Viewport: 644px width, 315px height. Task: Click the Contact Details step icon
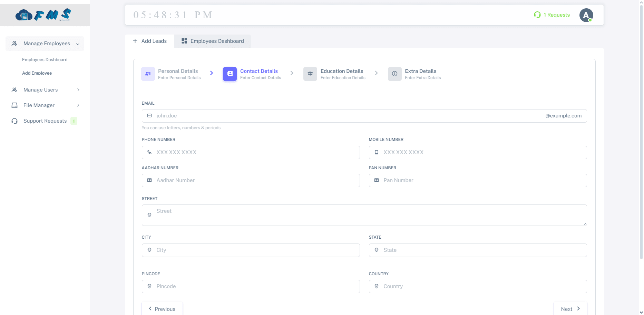click(x=230, y=74)
